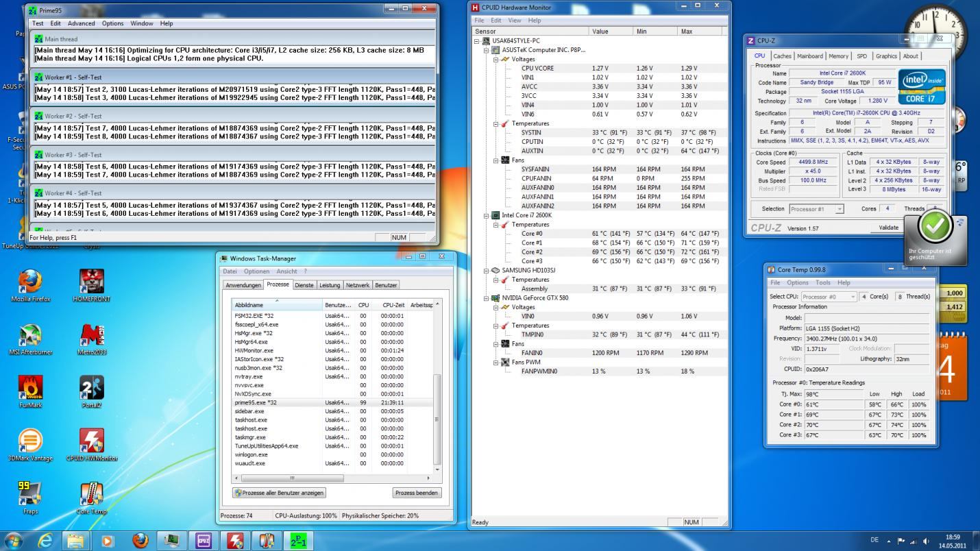This screenshot has width=980, height=551.
Task: Click Validate button in CPU-Z
Action: (888, 228)
